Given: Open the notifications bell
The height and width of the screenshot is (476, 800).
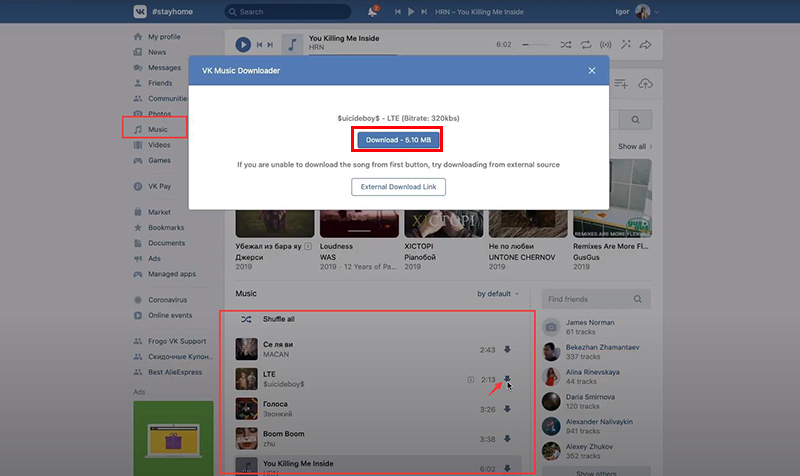Looking at the screenshot, I should point(372,12).
